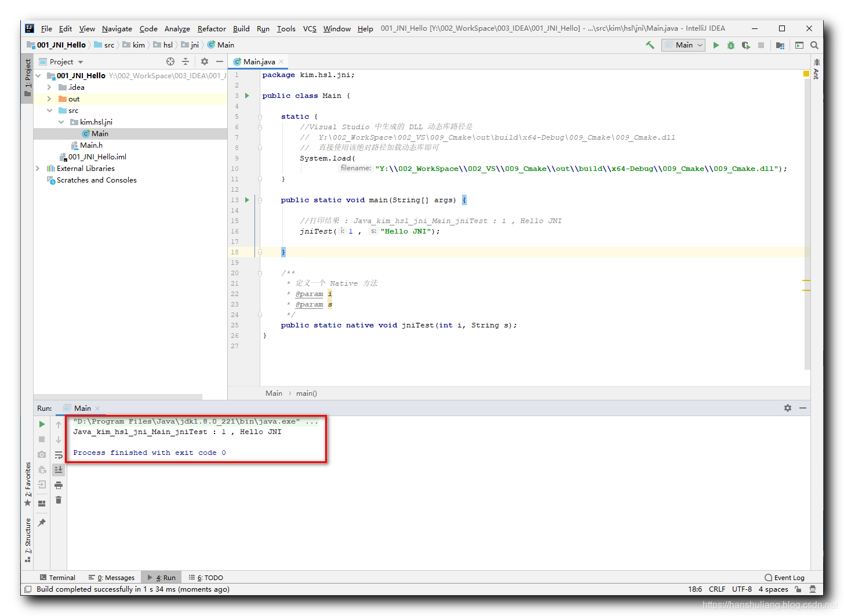844x616 pixels.
Task: Open the Terminal tool window
Action: (x=57, y=578)
